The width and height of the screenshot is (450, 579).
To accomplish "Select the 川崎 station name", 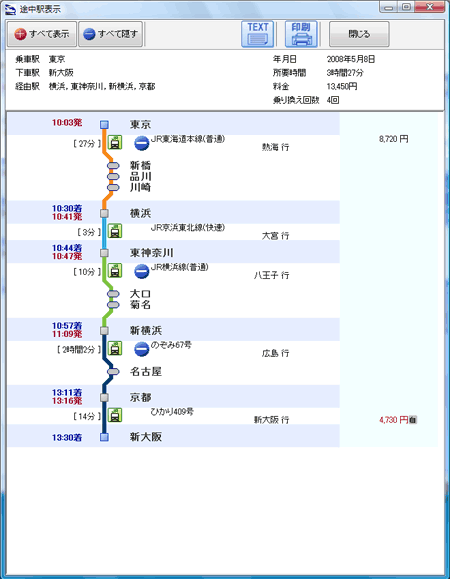I will tap(140, 188).
